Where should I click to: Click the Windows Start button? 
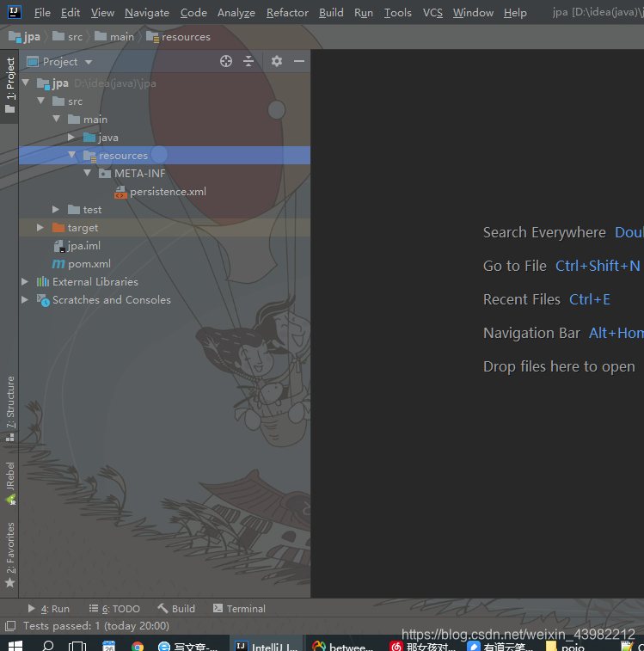pos(15,646)
